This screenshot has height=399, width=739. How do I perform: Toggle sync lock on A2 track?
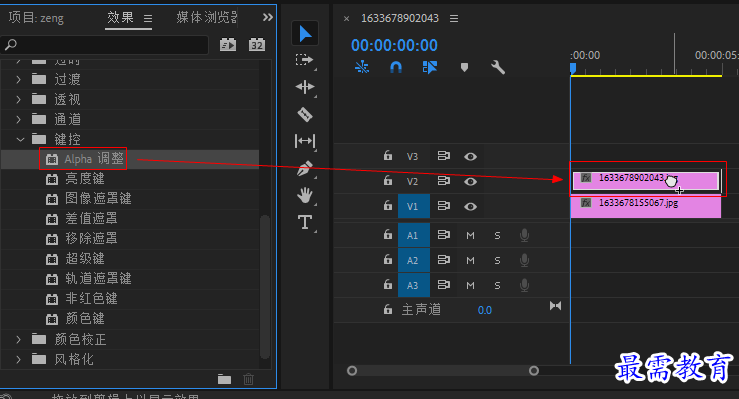443,260
